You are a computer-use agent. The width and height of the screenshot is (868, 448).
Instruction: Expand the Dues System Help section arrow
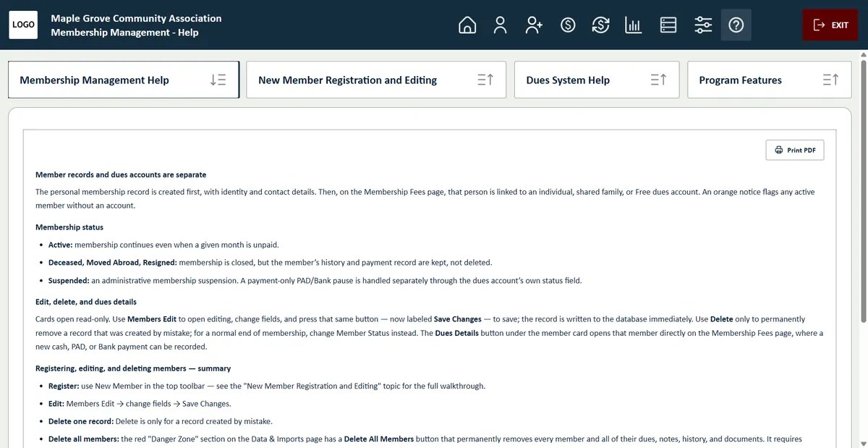coord(658,80)
